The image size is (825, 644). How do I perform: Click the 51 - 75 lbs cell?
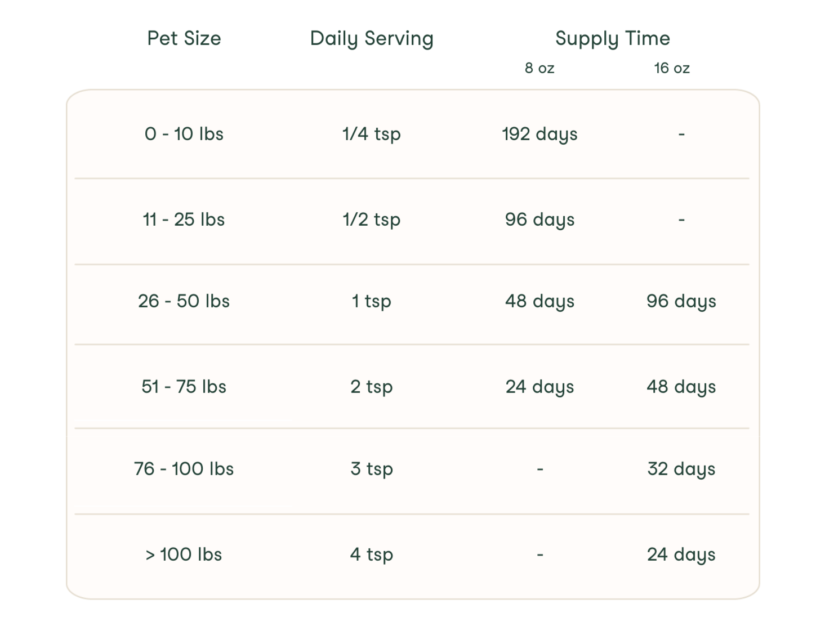click(184, 387)
